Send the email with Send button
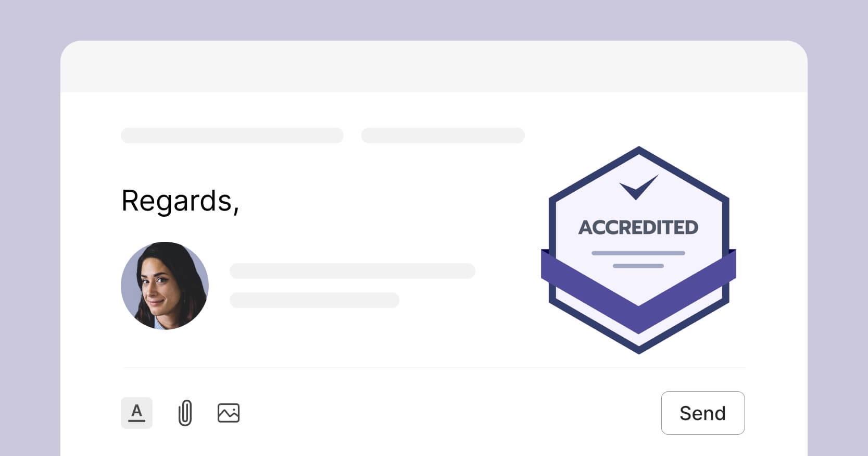The width and height of the screenshot is (868, 456). 702,413
